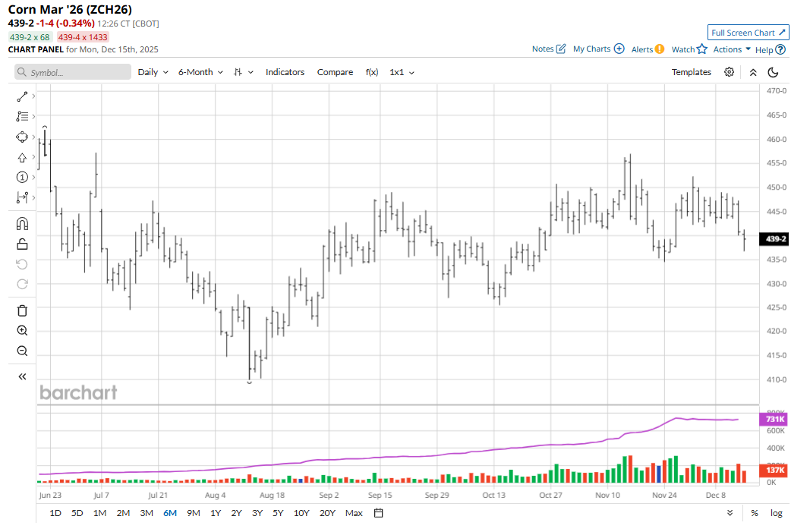Select the 1M range tab

99,513
